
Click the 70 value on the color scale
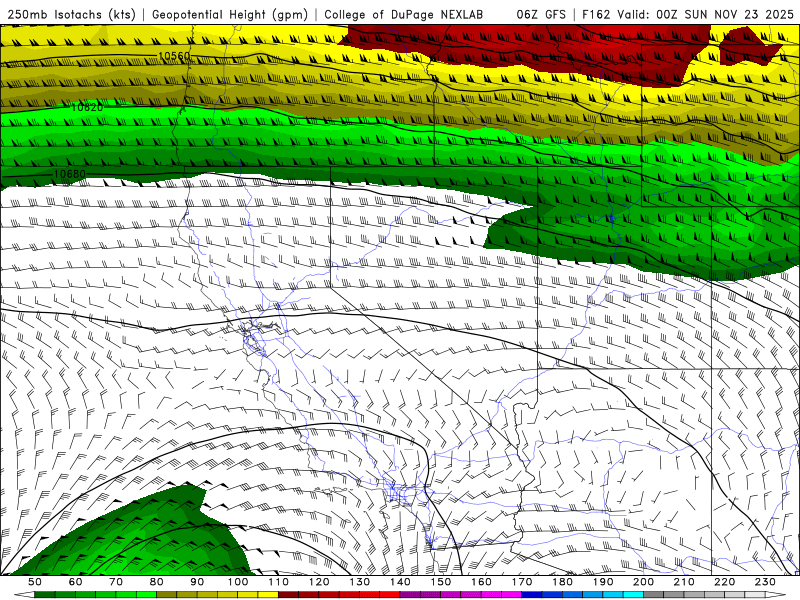click(x=116, y=582)
